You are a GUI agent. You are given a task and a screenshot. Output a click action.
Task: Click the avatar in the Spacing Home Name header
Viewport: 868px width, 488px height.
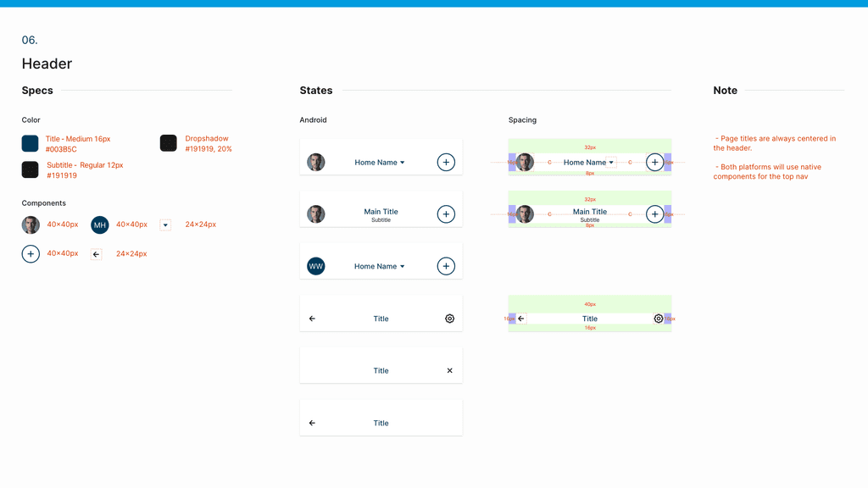click(x=525, y=162)
